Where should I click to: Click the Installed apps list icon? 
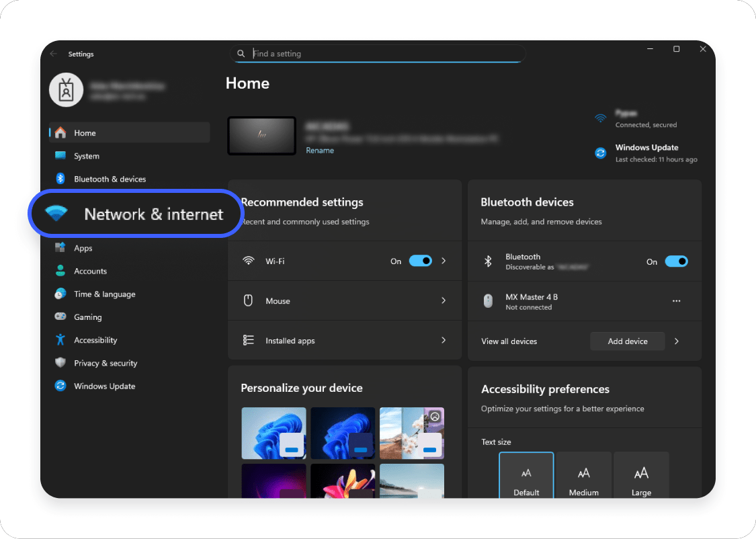click(x=248, y=340)
